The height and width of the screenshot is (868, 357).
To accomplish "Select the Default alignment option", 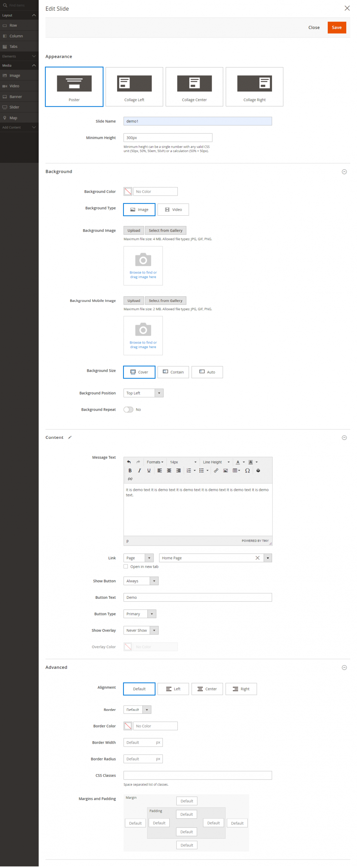I will [x=139, y=689].
